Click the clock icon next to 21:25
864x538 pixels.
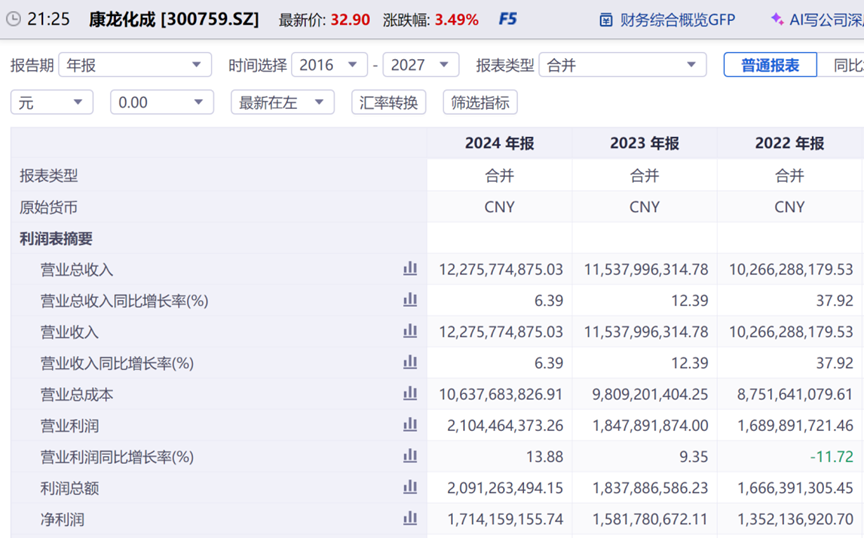13,19
